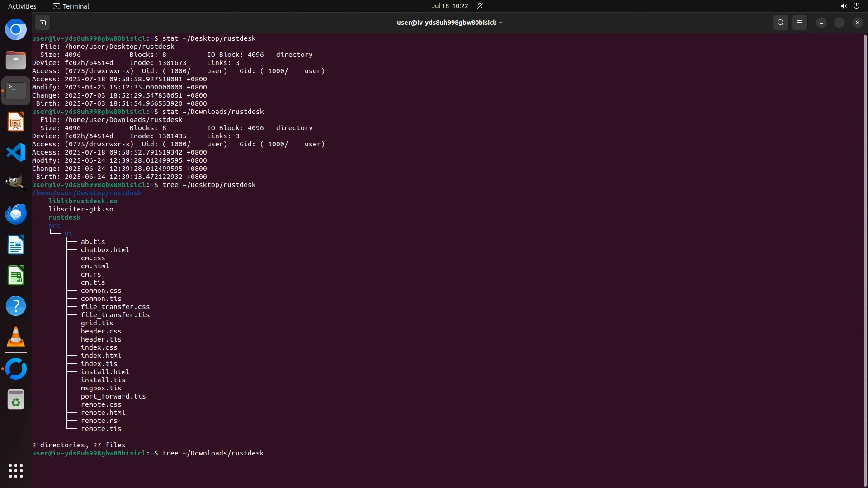
Task: Open a new terminal tab
Action: tap(42, 23)
